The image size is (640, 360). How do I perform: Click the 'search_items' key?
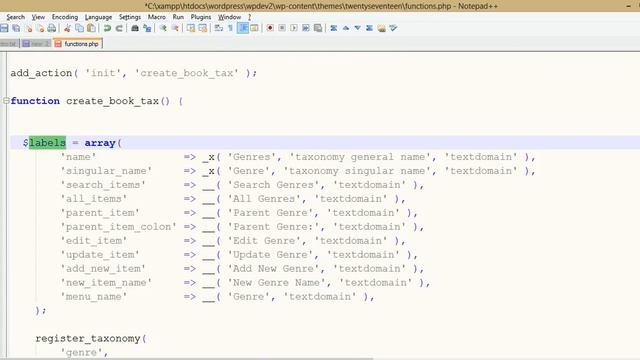[x=103, y=185]
